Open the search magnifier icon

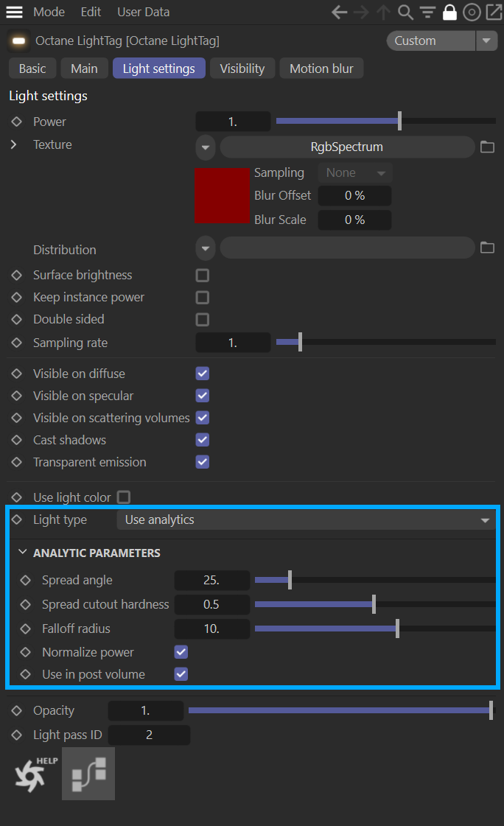point(405,13)
